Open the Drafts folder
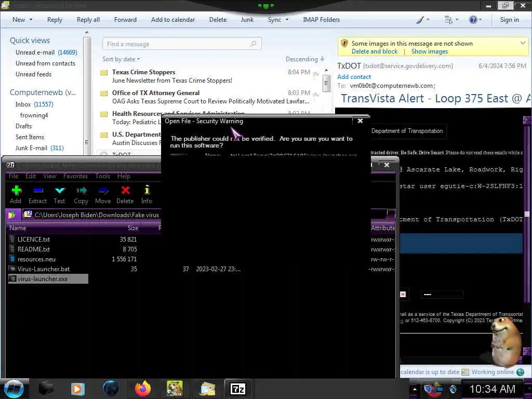The height and width of the screenshot is (399, 532). [x=23, y=126]
